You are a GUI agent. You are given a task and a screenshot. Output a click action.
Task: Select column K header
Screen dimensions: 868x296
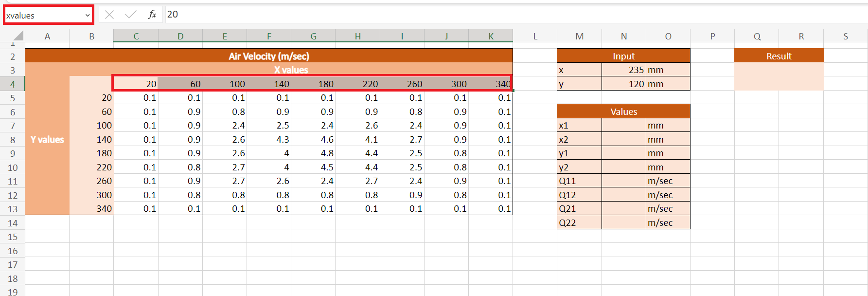click(491, 36)
